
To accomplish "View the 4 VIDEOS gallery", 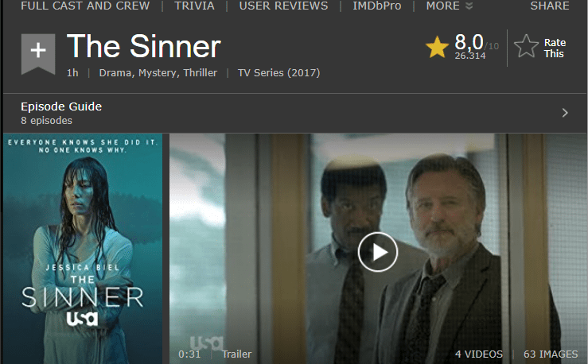I will pyautogui.click(x=478, y=354).
